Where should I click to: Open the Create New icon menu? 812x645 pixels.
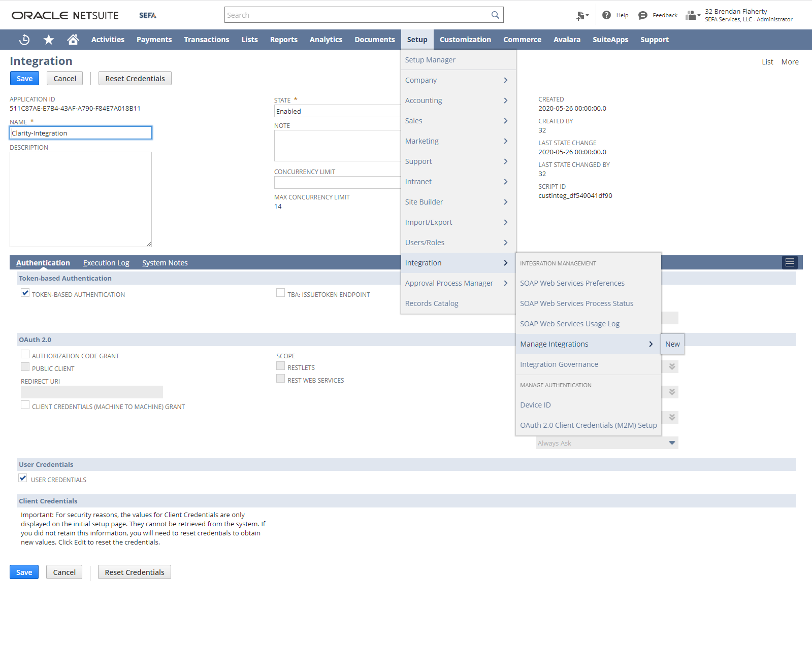tap(582, 16)
